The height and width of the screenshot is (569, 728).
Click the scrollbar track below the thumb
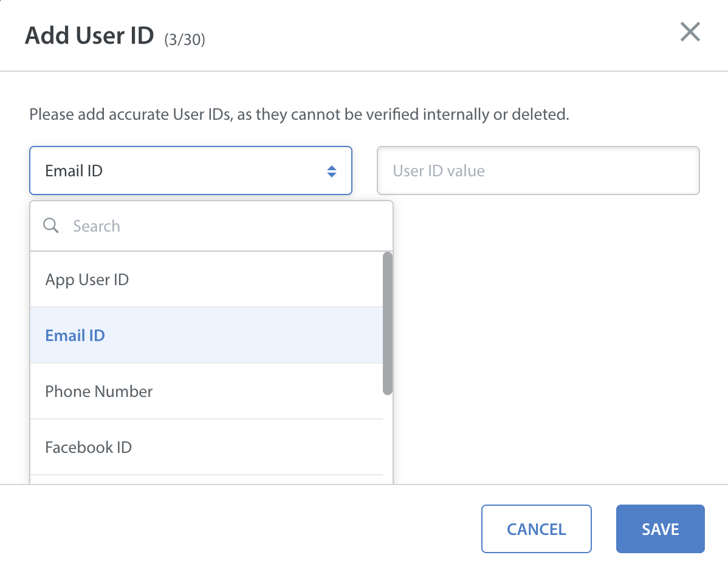click(x=388, y=438)
